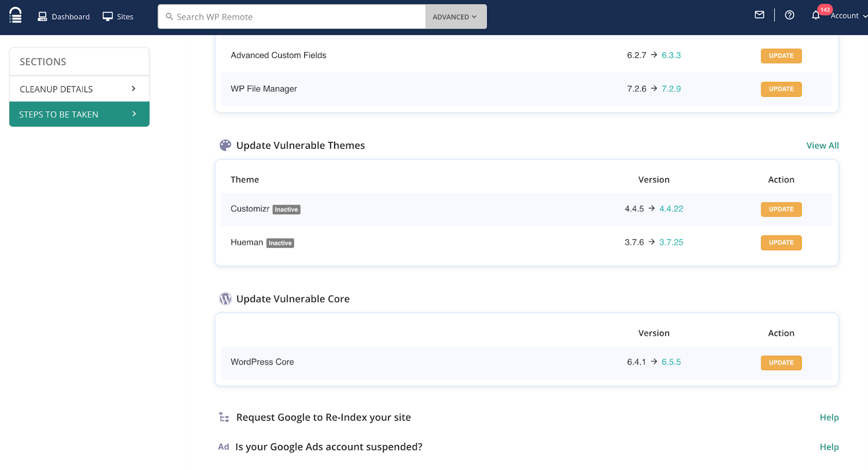
Task: Click the Update Vulnerable Core heading
Action: point(293,299)
